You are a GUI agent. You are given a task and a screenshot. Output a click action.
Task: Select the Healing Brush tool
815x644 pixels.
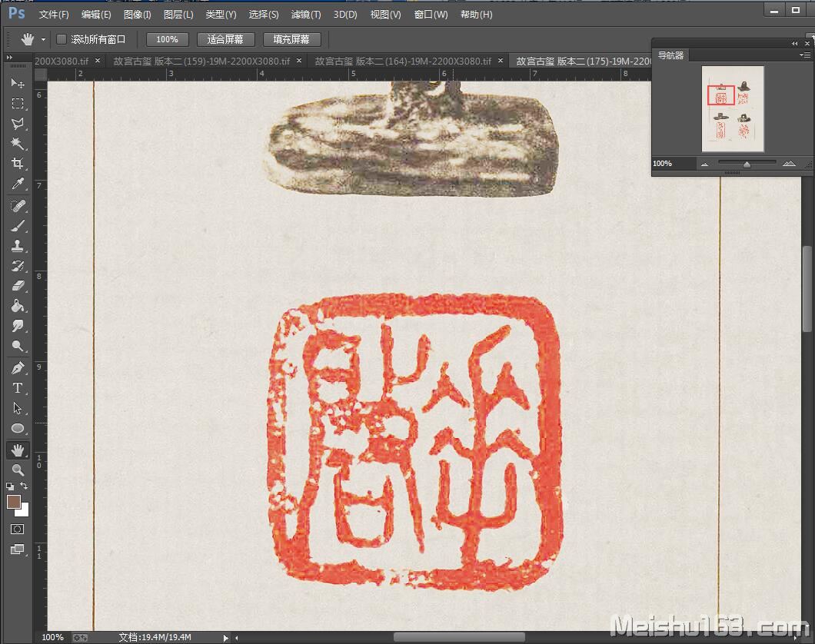click(x=18, y=206)
